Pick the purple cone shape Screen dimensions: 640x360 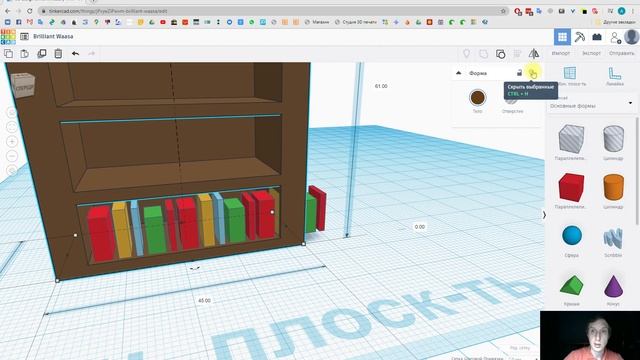[x=613, y=286]
